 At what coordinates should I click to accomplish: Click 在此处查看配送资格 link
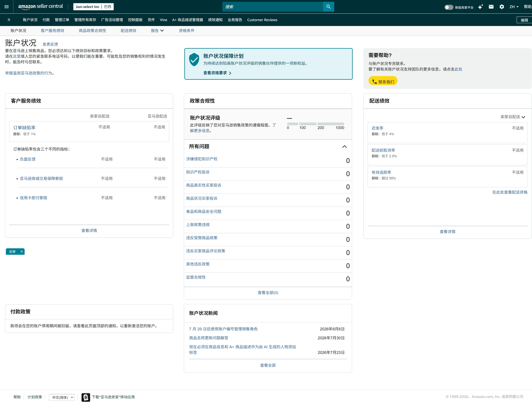point(510,192)
